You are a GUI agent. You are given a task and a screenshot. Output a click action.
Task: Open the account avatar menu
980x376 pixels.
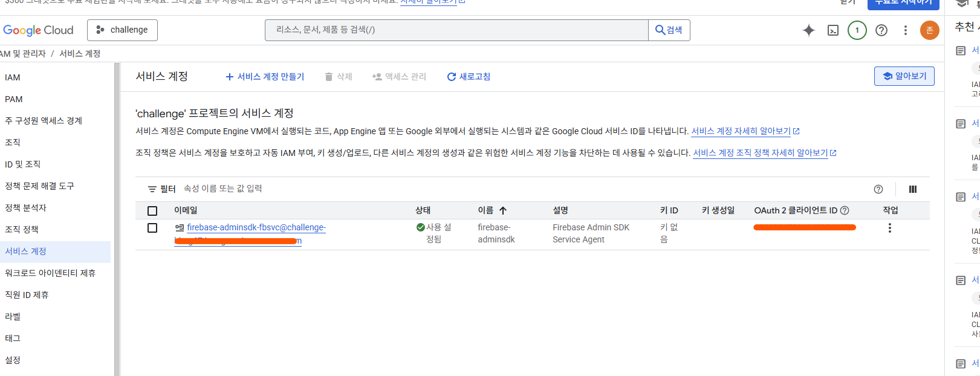click(x=930, y=30)
